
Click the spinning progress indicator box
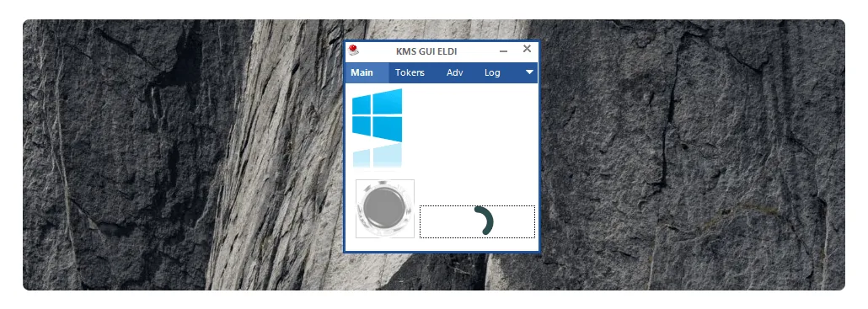pos(477,221)
